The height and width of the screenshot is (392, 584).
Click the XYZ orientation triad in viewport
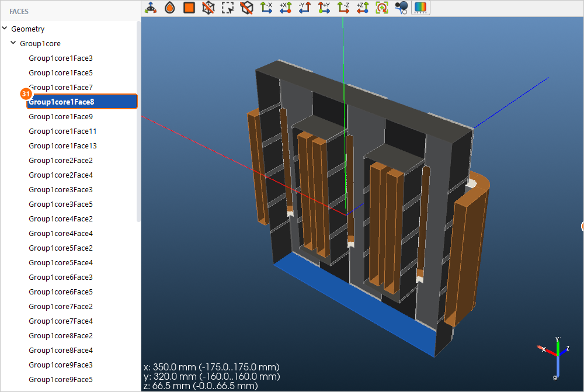tap(555, 358)
